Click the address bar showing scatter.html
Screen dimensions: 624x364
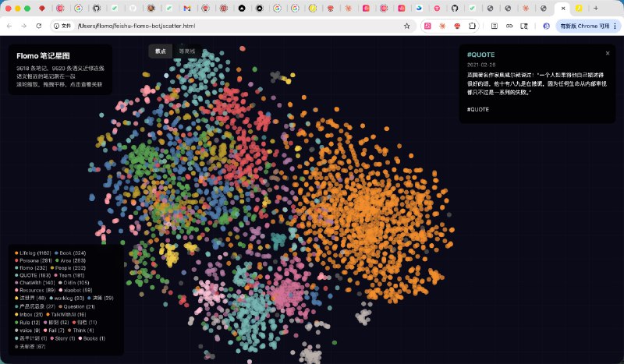234,26
